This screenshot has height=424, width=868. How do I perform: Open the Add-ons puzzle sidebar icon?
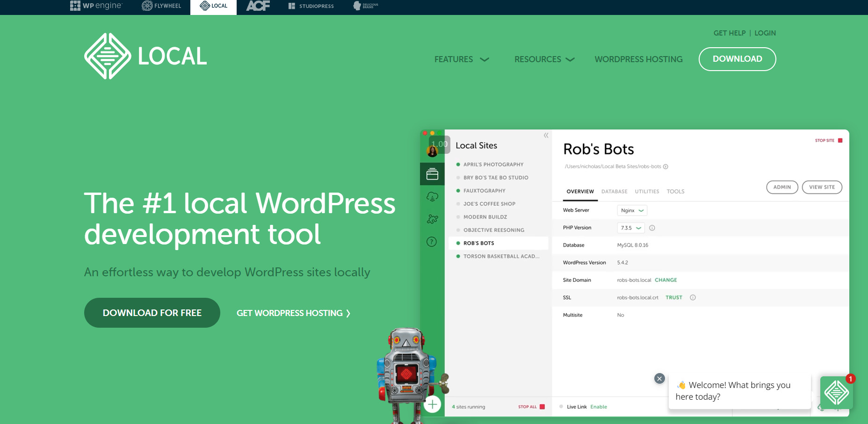(x=432, y=219)
